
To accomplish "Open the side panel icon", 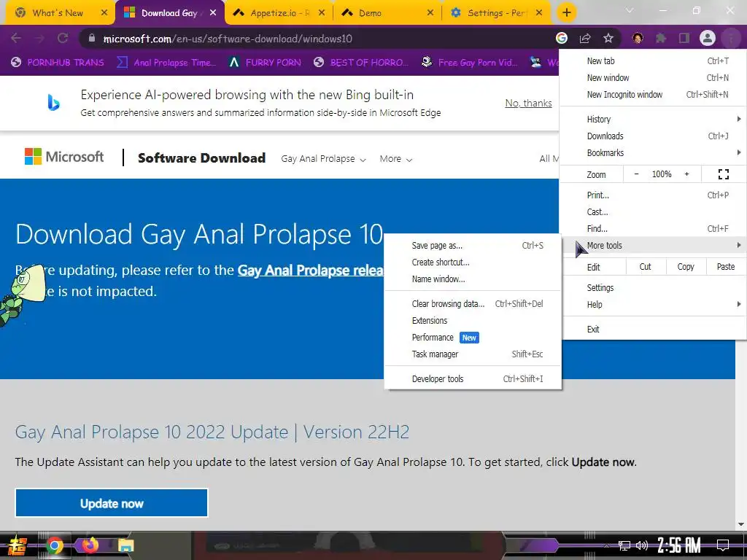I will tap(684, 38).
